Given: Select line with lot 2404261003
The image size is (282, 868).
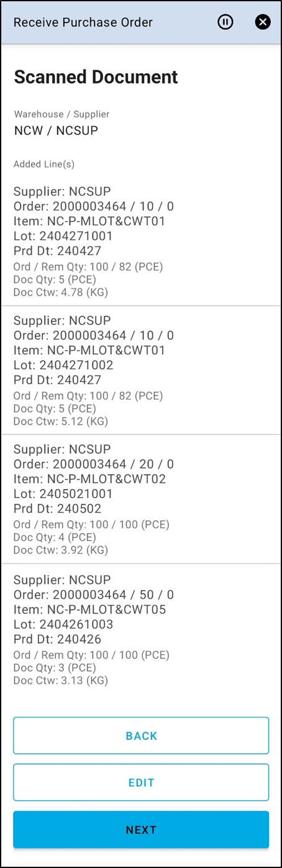Looking at the screenshot, I should 141,629.
